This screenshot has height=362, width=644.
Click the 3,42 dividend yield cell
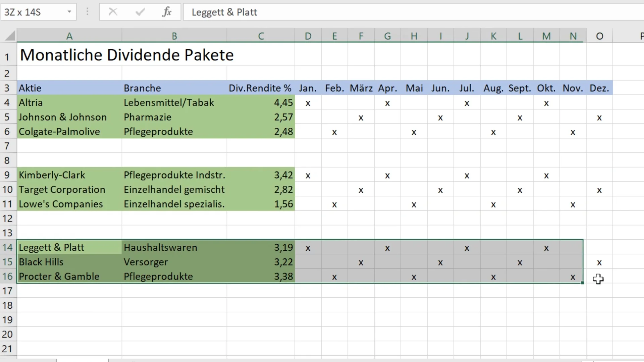pos(261,175)
